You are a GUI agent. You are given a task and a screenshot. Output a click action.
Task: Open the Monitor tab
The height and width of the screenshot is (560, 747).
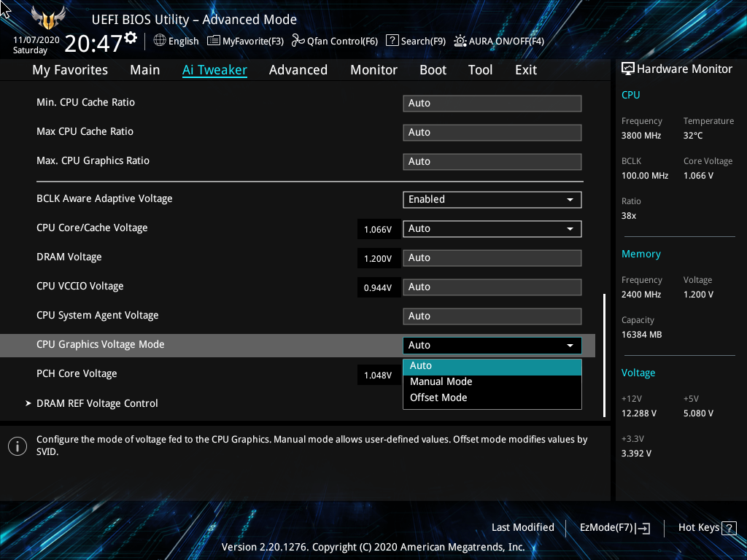point(373,69)
